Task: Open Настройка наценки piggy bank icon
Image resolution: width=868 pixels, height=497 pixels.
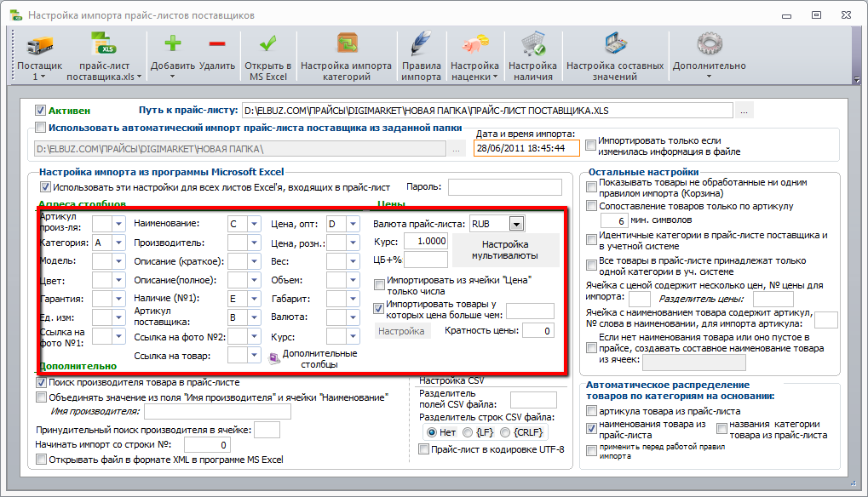Action: coord(474,43)
